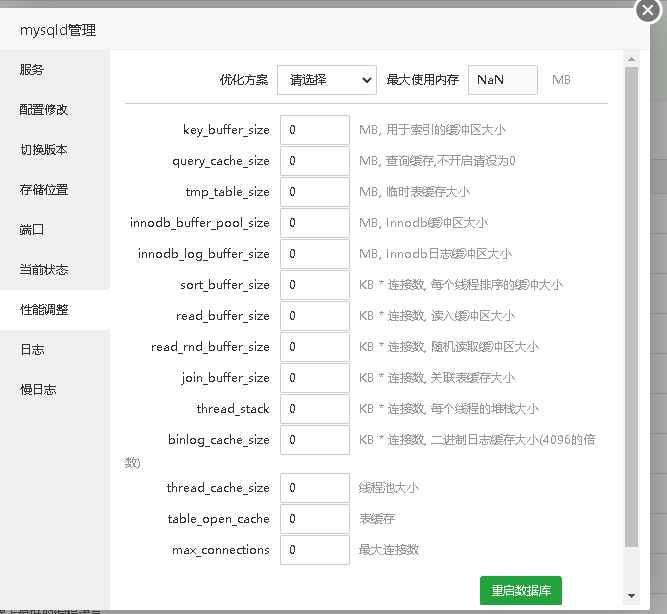Click the binlog_cache_size input field

[315, 440]
